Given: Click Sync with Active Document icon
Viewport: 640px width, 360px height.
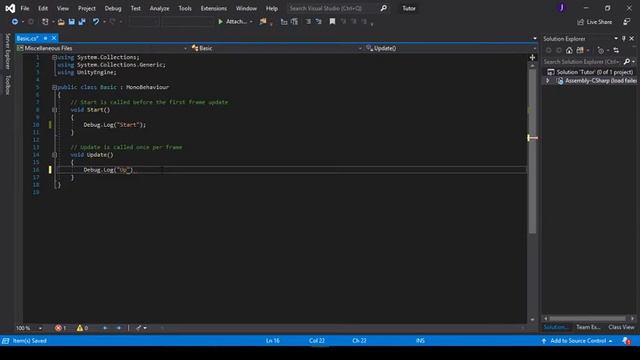Looking at the screenshot, I should tap(616, 50).
